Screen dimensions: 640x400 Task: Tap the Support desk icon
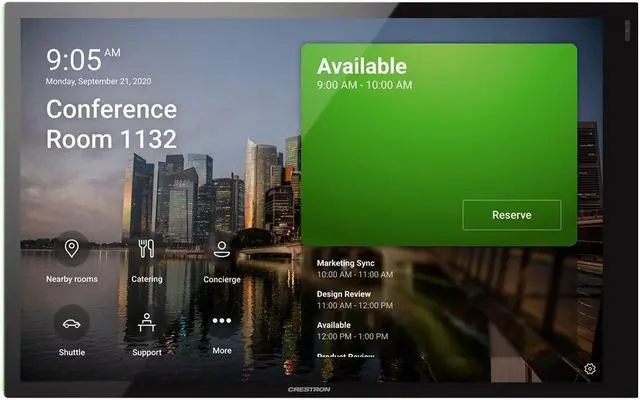pos(147,323)
